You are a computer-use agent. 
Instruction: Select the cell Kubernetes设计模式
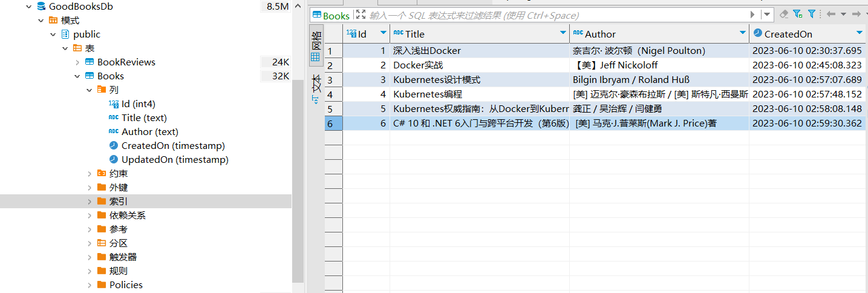[x=480, y=80]
